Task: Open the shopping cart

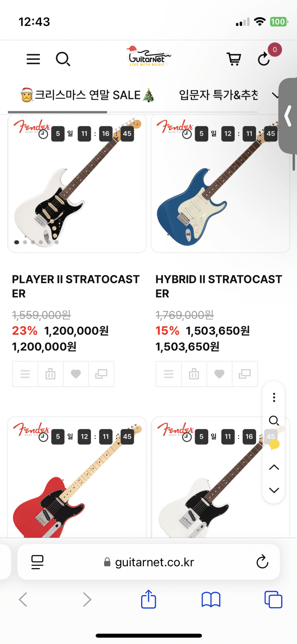Action: 234,59
